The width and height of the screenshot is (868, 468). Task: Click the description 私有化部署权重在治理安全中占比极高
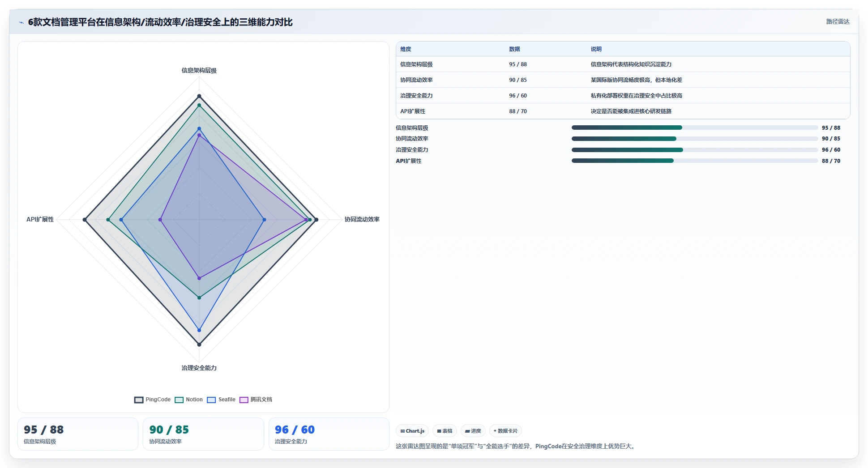click(x=636, y=96)
